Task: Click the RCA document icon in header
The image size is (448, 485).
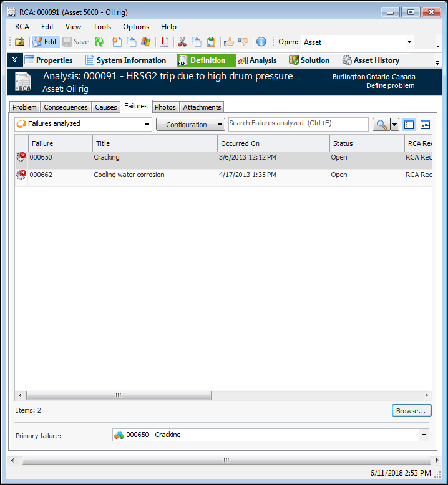Action: pos(24,82)
